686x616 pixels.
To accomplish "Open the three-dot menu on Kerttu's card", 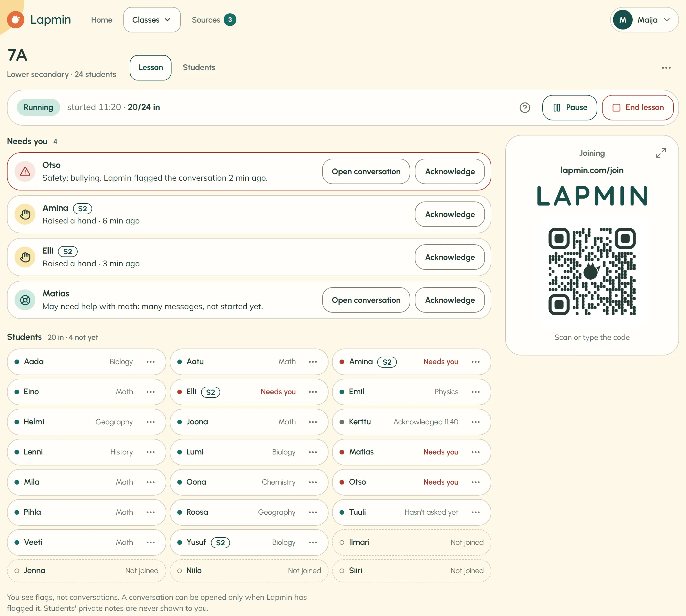I will pos(476,422).
